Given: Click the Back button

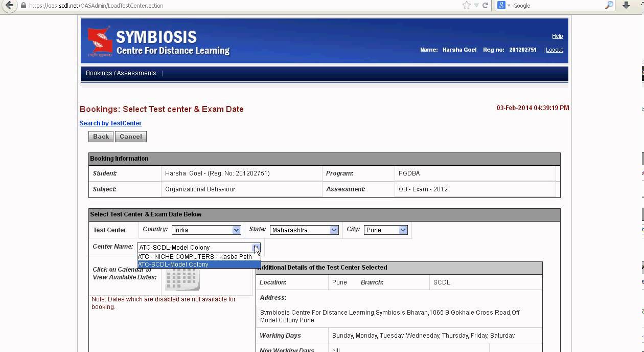Looking at the screenshot, I should (101, 137).
